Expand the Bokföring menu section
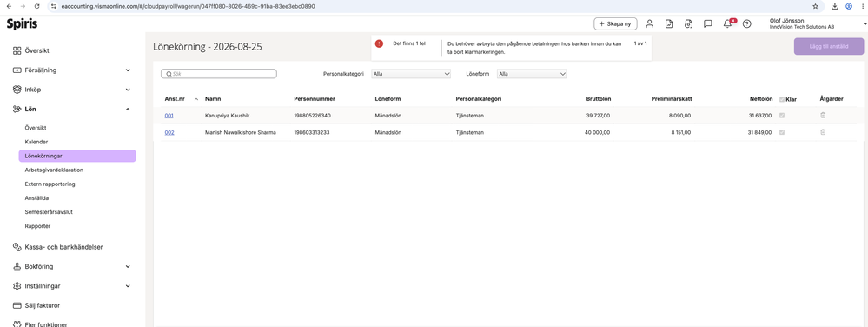 click(128, 267)
